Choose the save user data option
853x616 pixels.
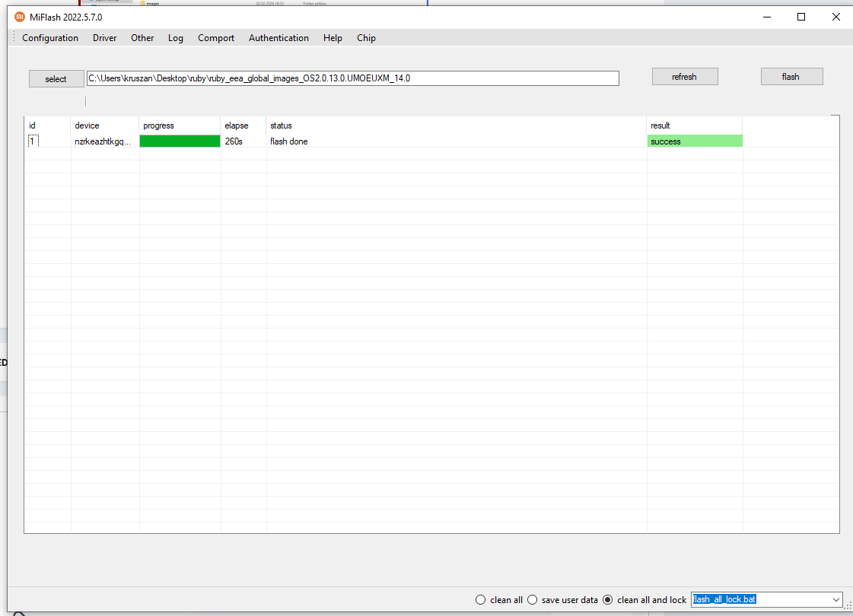point(533,600)
